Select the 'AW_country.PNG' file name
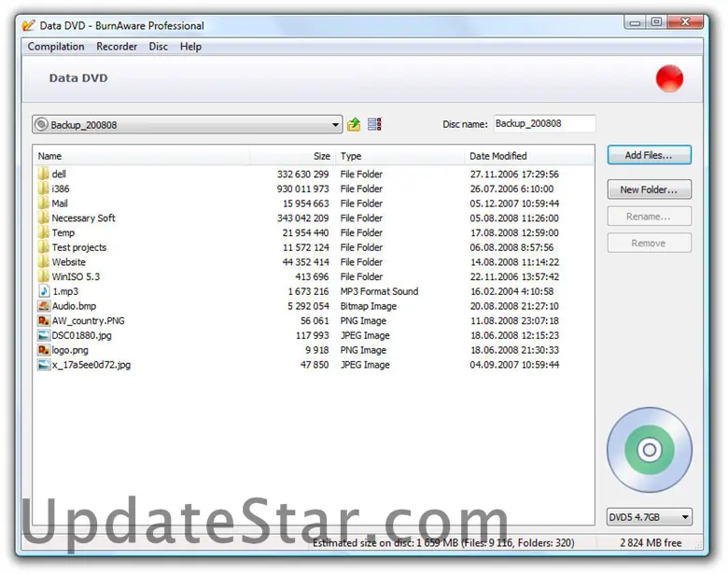728x574 pixels. (x=89, y=320)
